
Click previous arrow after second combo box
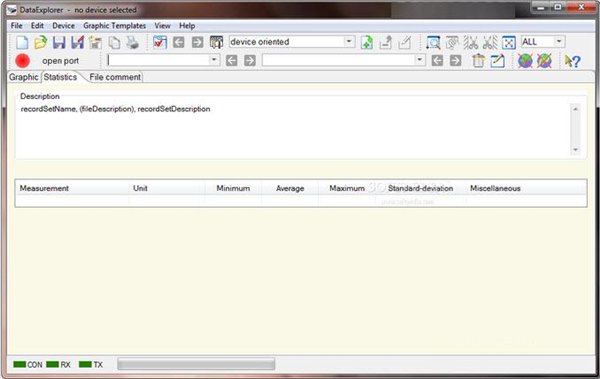pyautogui.click(x=437, y=60)
